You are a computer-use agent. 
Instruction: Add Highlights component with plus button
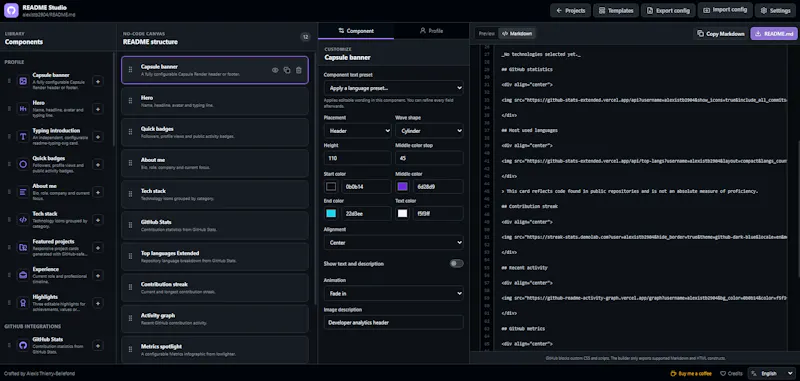[98, 303]
